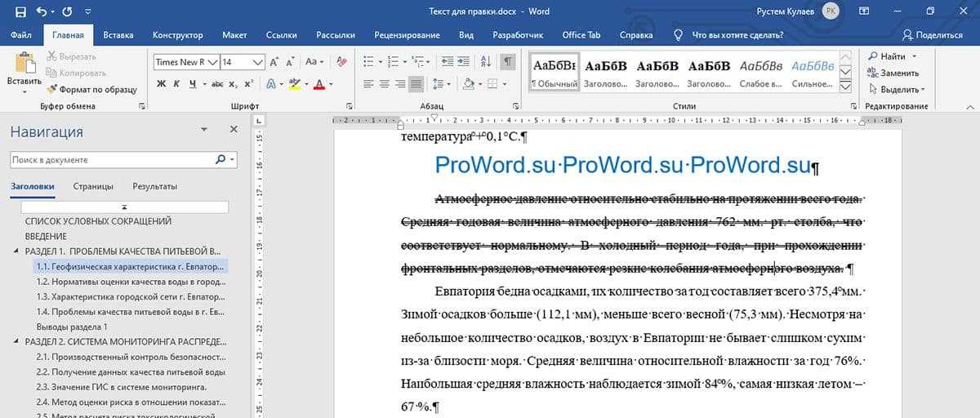The image size is (980, 418).
Task: Apply the Слабое в... style
Action: point(760,72)
